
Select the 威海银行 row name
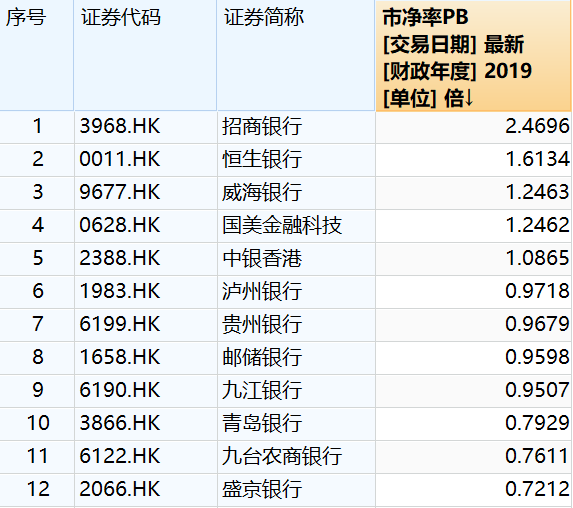262,192
